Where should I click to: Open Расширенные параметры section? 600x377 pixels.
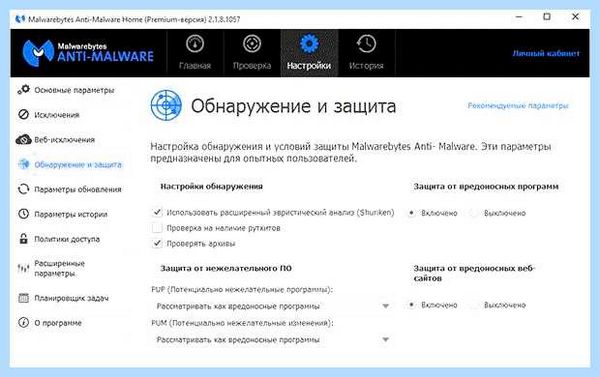[60, 268]
